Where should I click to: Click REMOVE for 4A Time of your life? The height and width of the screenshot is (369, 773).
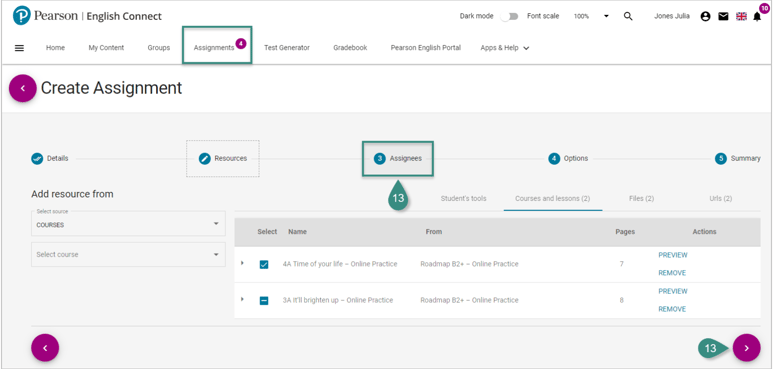pos(672,273)
